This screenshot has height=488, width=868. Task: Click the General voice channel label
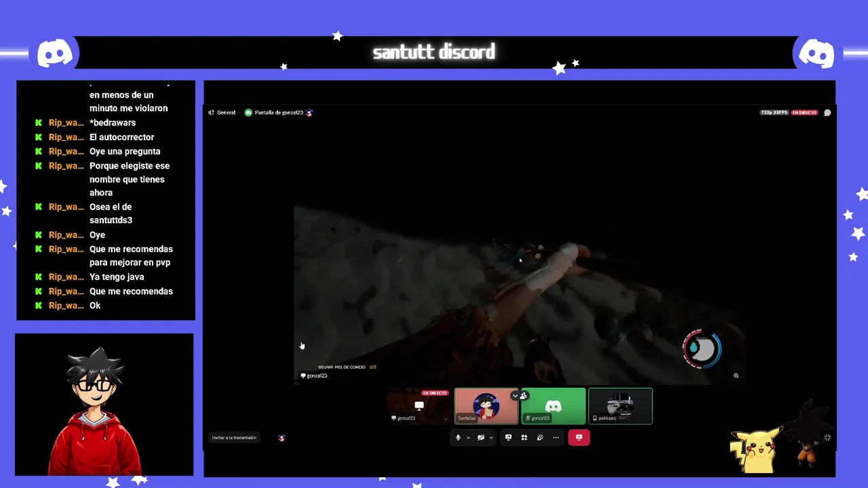(x=226, y=113)
